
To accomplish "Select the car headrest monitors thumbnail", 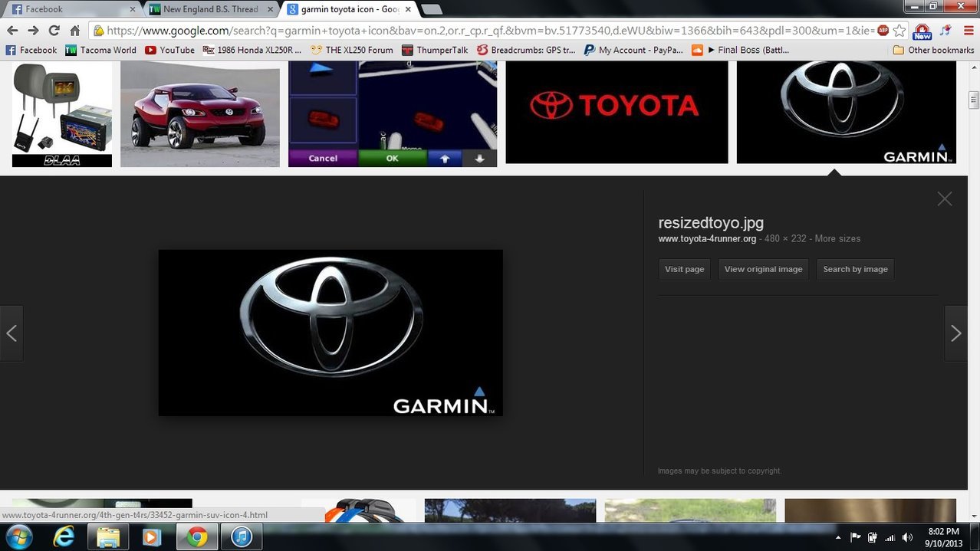I will tap(62, 113).
